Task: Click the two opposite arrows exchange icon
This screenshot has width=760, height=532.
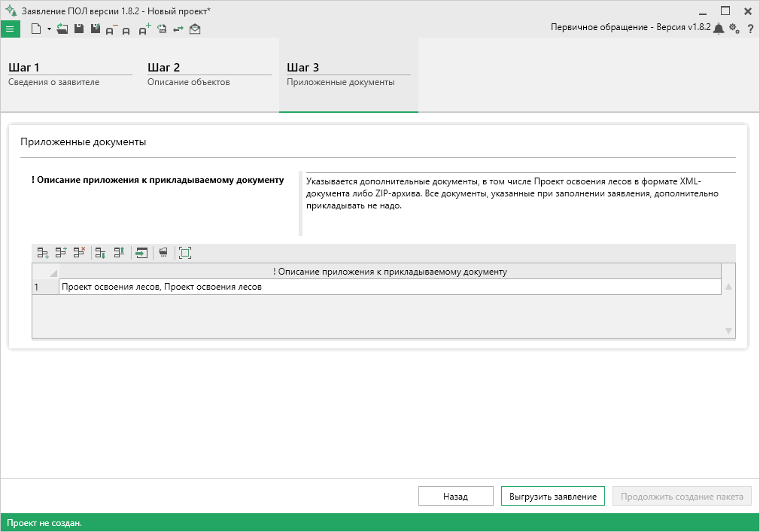Action: point(178,29)
